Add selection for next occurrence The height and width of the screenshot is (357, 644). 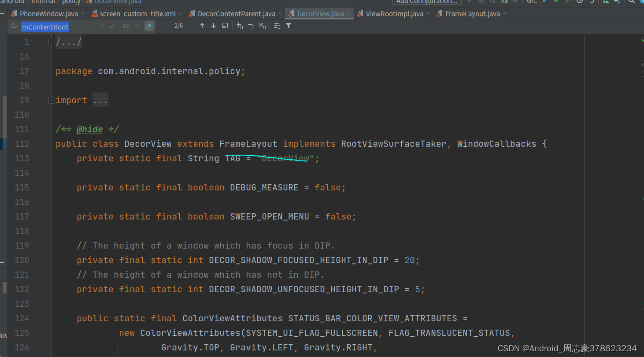click(240, 26)
